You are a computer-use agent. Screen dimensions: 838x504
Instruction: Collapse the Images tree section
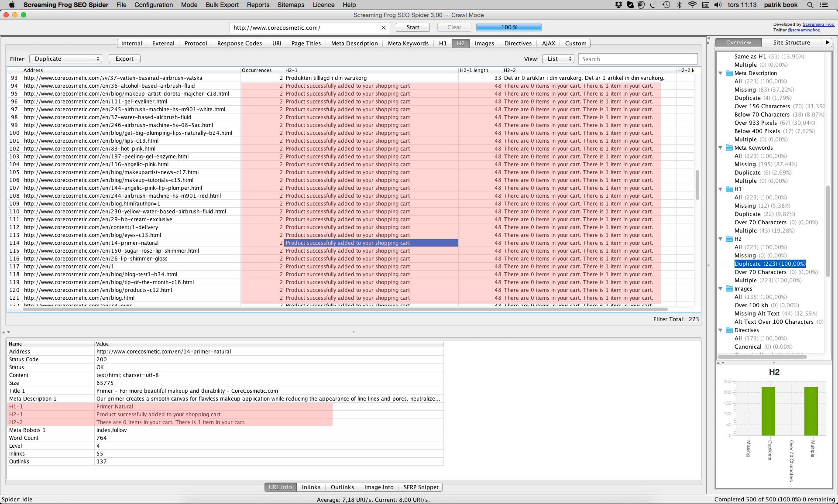(721, 289)
